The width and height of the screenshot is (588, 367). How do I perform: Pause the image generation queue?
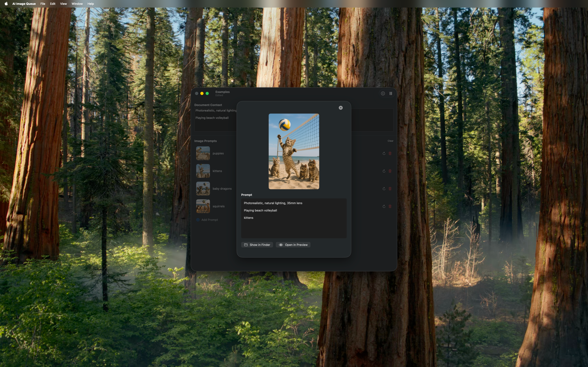click(391, 93)
